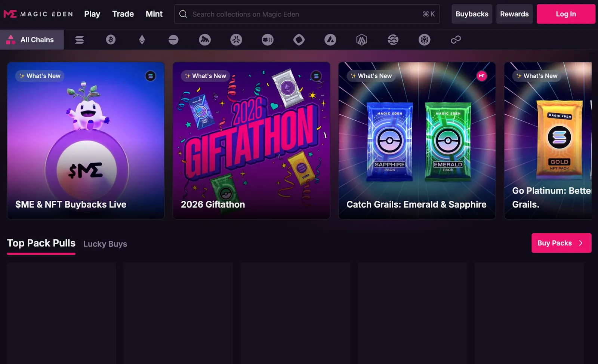Select the Arbitrum chain icon

click(362, 40)
